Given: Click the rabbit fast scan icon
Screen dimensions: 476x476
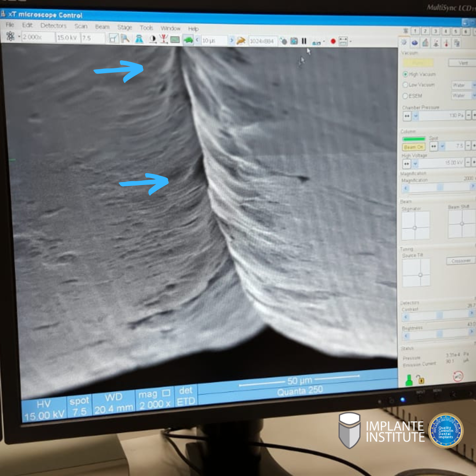Looking at the screenshot, I should click(241, 41).
